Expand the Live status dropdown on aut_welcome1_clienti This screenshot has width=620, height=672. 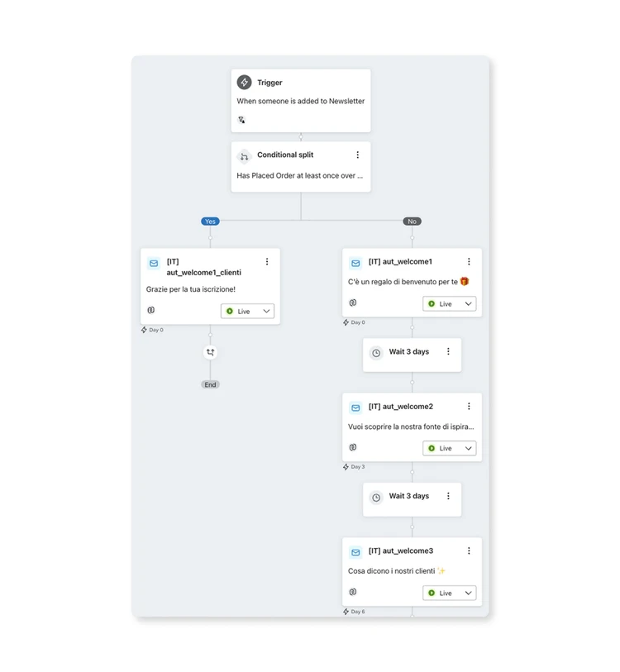coord(247,312)
